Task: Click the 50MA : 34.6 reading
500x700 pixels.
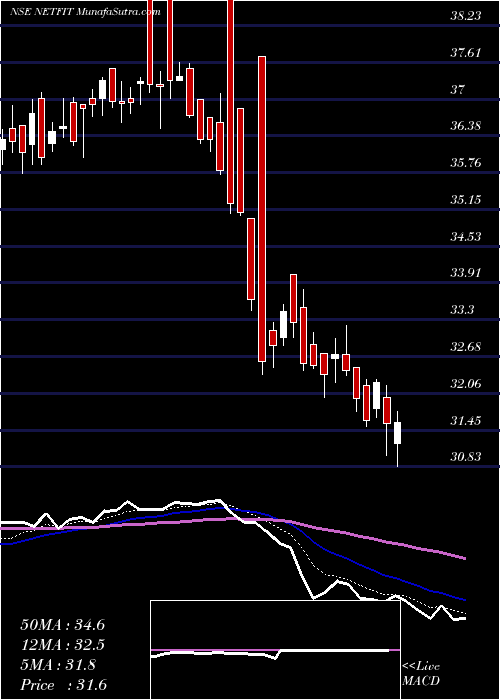Action: pos(62,625)
